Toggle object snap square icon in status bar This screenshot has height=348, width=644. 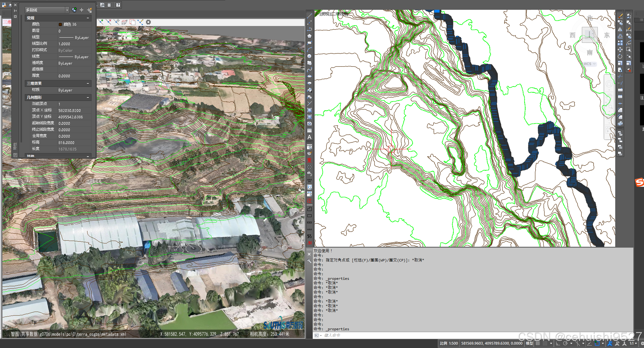pyautogui.click(x=597, y=343)
